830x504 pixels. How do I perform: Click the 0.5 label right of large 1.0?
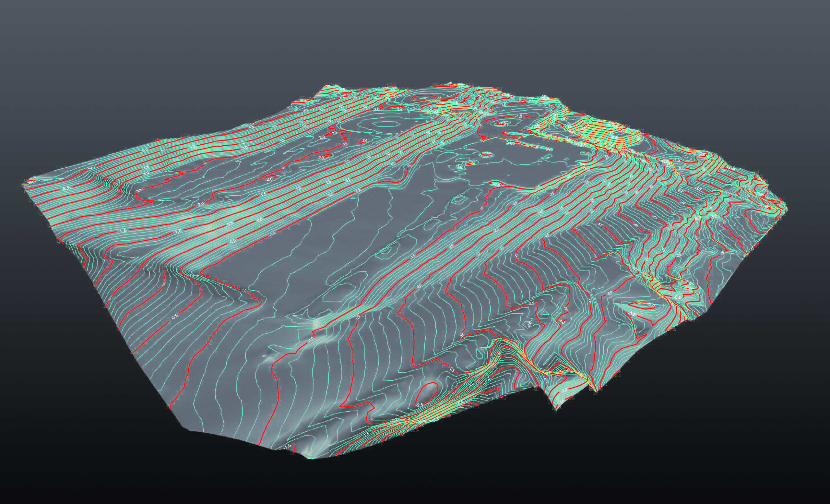[x=231, y=224]
